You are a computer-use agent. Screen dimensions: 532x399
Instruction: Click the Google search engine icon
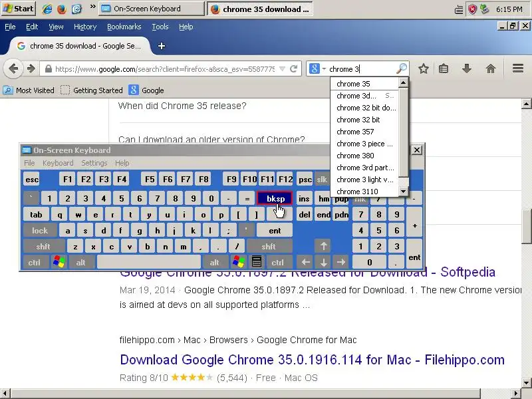314,69
